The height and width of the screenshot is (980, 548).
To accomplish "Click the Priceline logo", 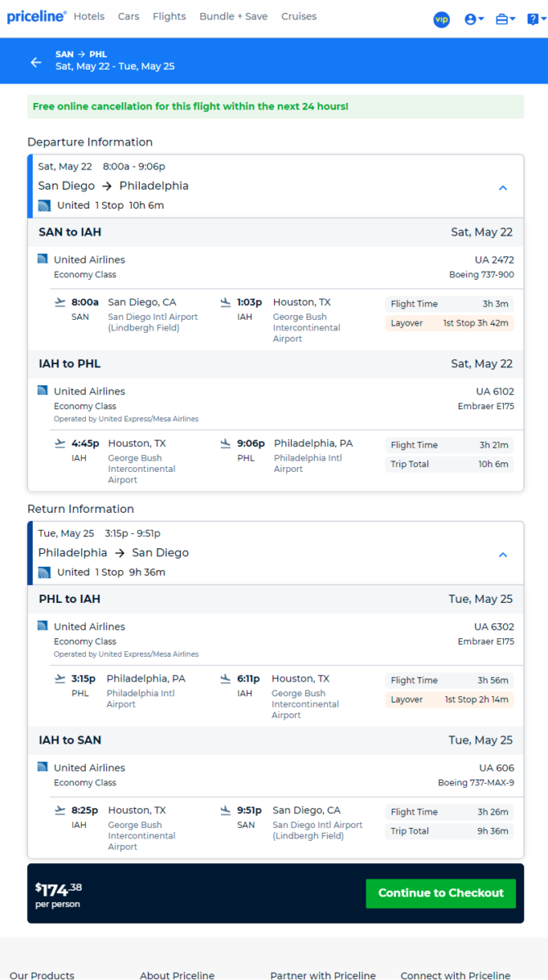I will click(36, 16).
